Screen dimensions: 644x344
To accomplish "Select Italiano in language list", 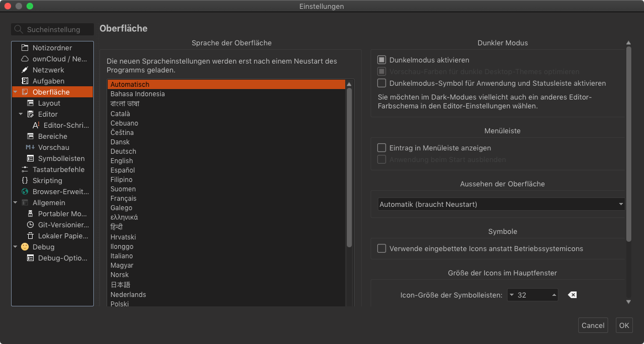I will pos(226,256).
